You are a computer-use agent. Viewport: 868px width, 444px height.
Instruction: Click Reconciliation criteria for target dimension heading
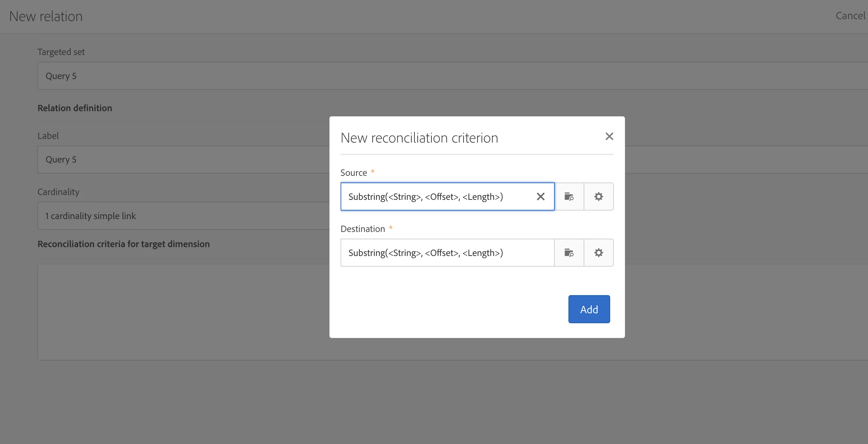(123, 244)
